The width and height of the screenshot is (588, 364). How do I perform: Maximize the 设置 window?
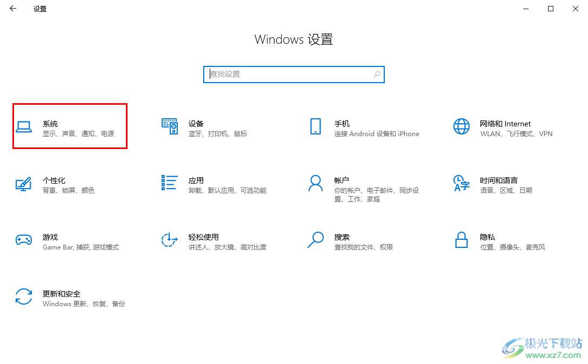(x=551, y=9)
